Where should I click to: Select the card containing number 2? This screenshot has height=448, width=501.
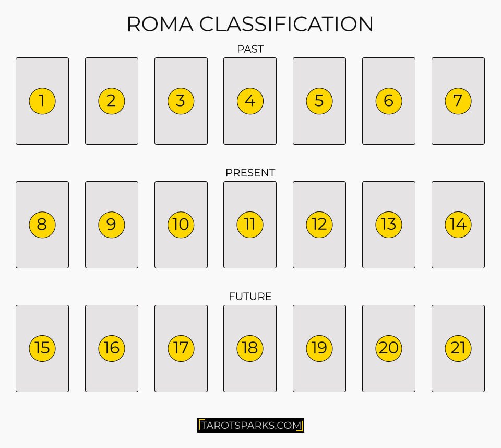tap(112, 101)
